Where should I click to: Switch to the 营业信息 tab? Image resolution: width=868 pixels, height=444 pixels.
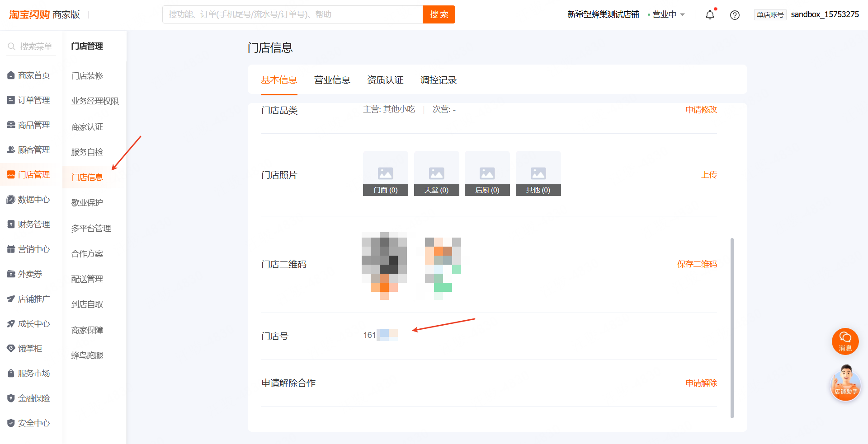332,80
